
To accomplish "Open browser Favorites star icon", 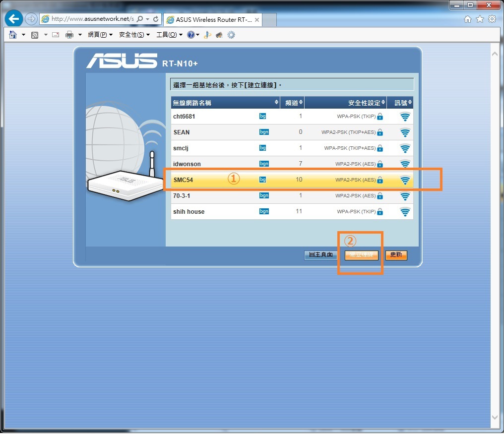I will (480, 19).
